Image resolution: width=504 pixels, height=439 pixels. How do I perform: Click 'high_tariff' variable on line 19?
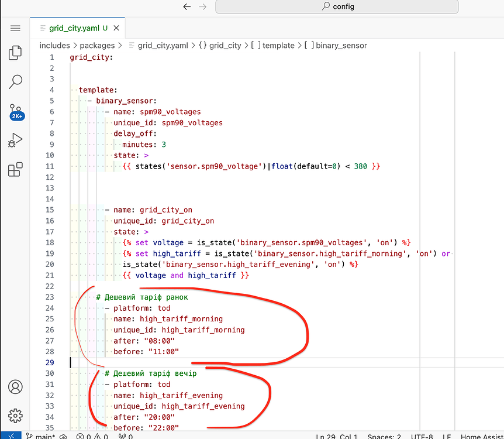pos(177,253)
